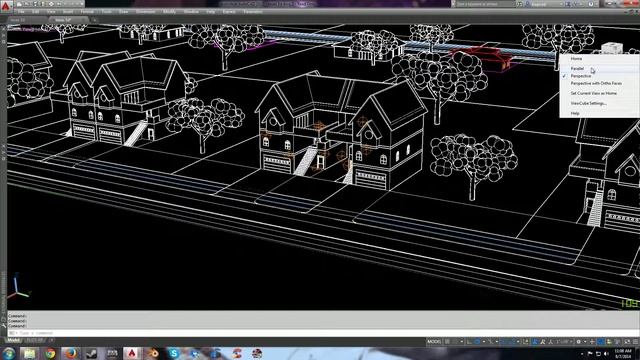Switch to the layout tab beside Model
The width and height of the screenshot is (640, 360).
(35, 340)
